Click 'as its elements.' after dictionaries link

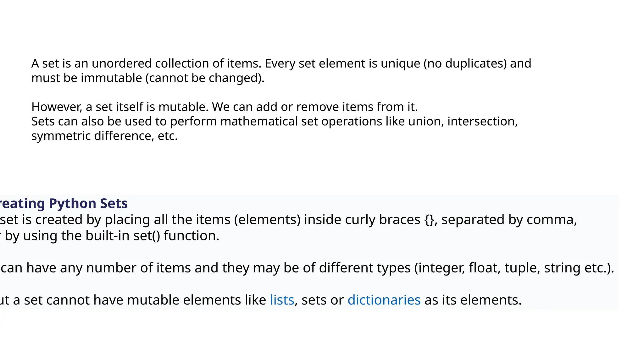tap(473, 300)
